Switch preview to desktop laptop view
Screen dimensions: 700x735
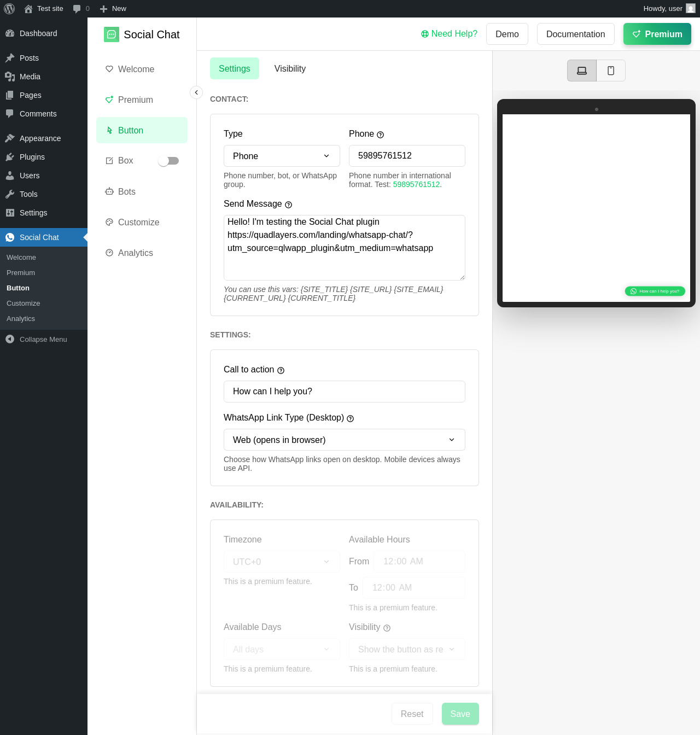pos(582,71)
